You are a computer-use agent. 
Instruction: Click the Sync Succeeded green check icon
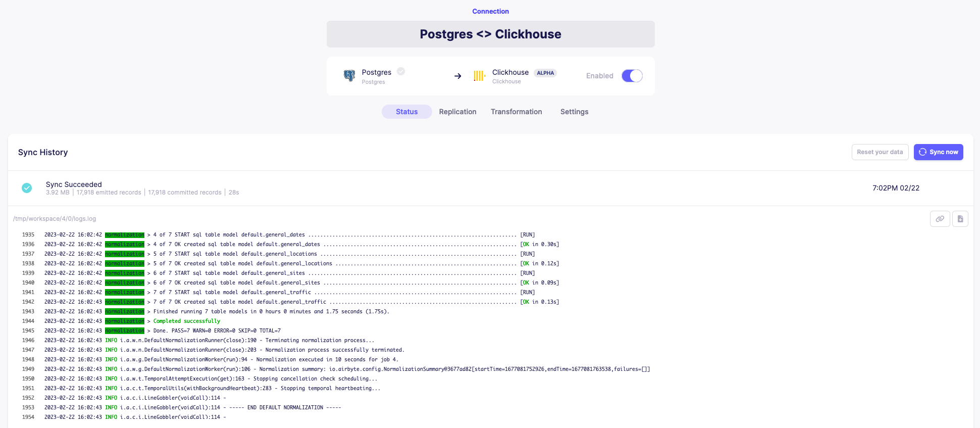click(x=27, y=188)
